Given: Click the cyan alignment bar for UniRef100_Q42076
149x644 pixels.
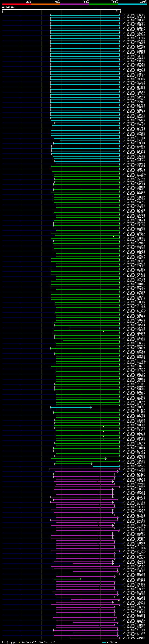Looking at the screenshot, I should [106, 466].
